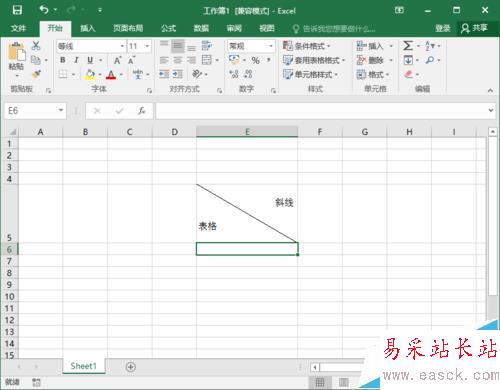Click the Merge and Center icon
500x390 pixels.
207,60
